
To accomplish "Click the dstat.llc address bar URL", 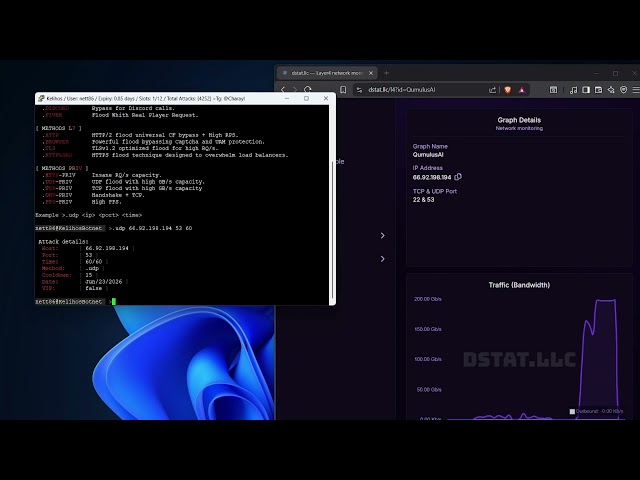I will click(x=402, y=90).
